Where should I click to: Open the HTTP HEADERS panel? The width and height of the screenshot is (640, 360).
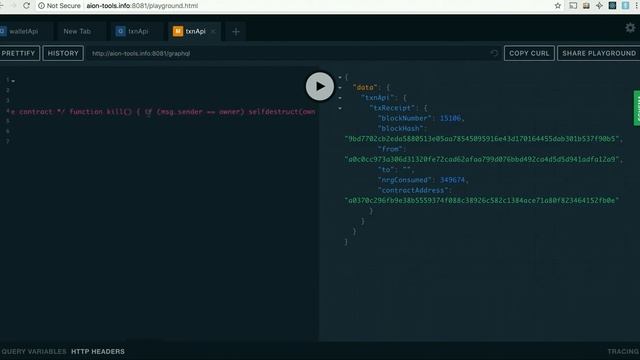[98, 351]
